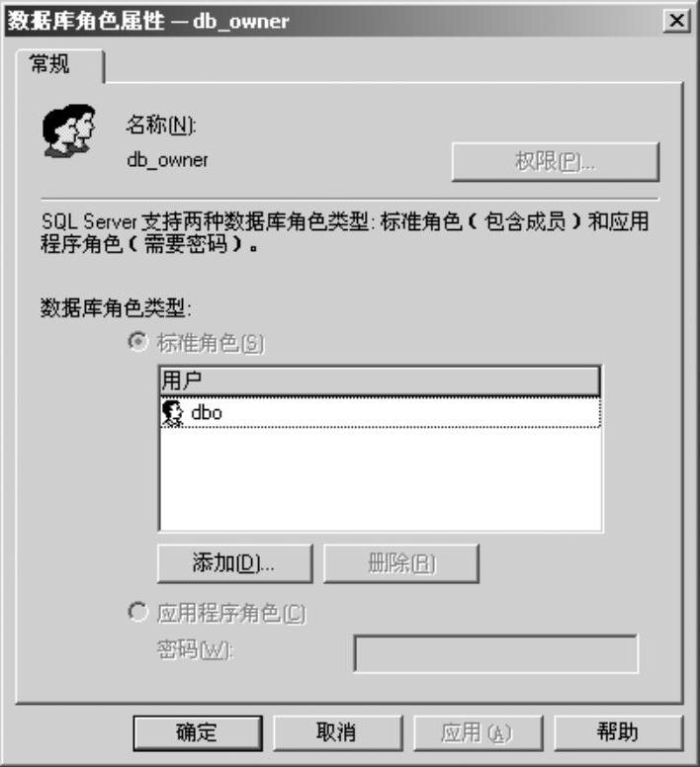Click the dialog title bar text
Image resolution: width=700 pixels, height=767 pixels.
coord(148,21)
